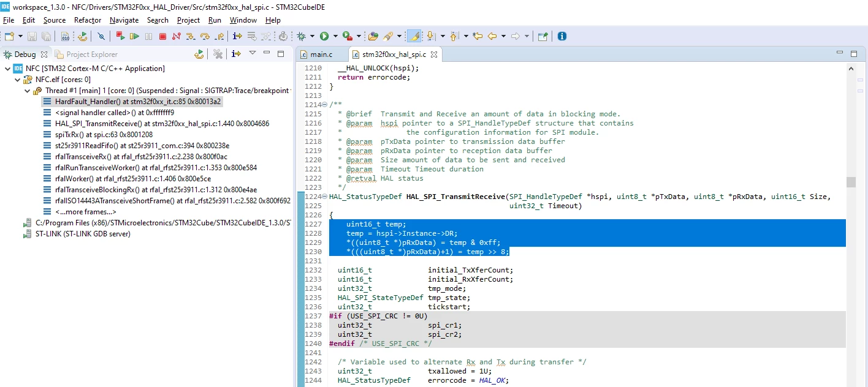The image size is (868, 387).
Task: Click Remove All Terminated Launches in Debug view
Action: [218, 54]
